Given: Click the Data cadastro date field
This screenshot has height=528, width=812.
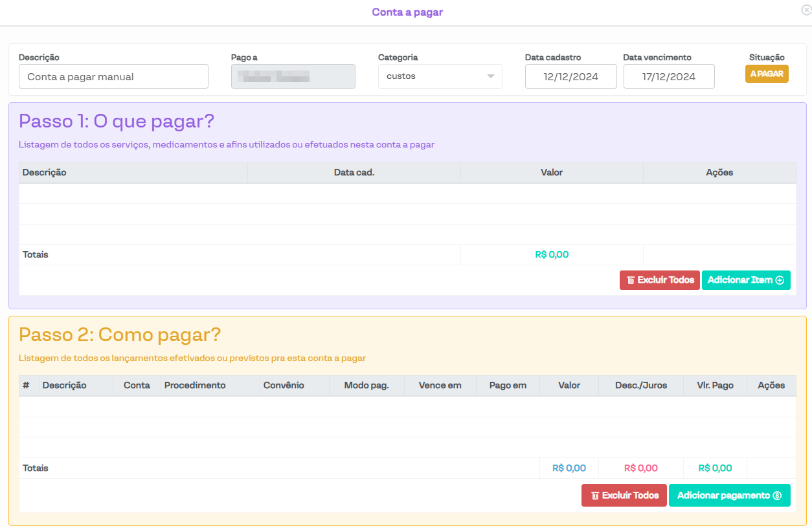Looking at the screenshot, I should click(570, 76).
